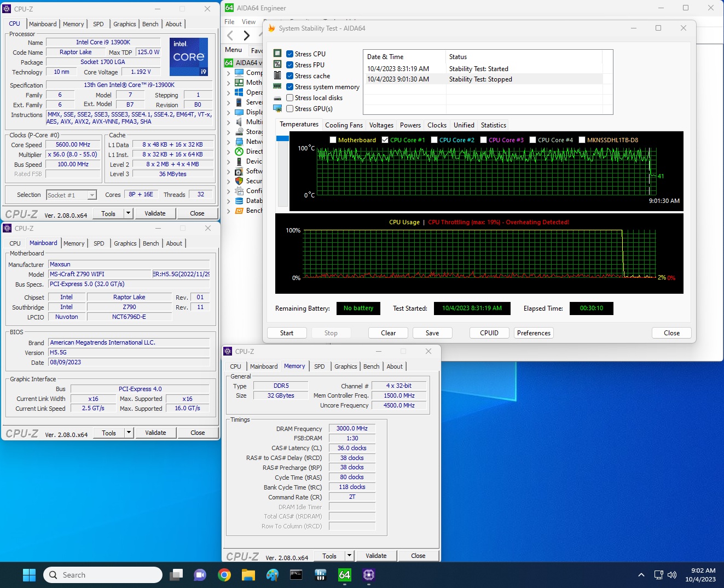Click the Windows Start button

point(29,575)
